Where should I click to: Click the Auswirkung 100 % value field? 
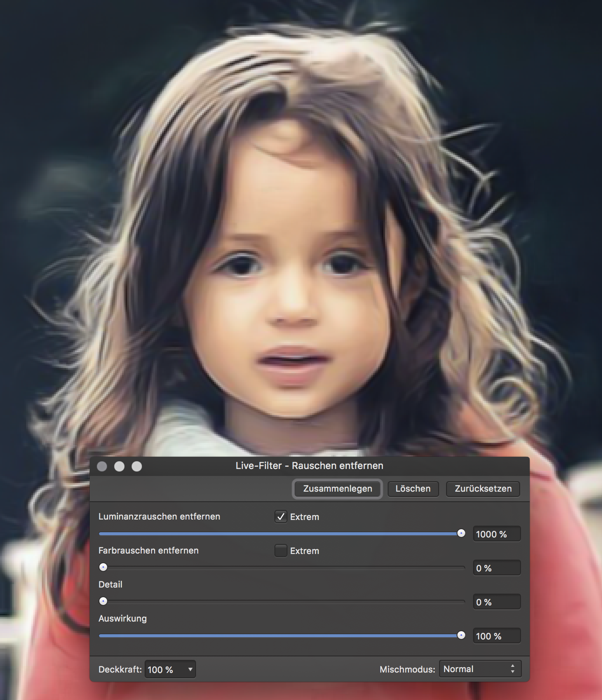[497, 636]
